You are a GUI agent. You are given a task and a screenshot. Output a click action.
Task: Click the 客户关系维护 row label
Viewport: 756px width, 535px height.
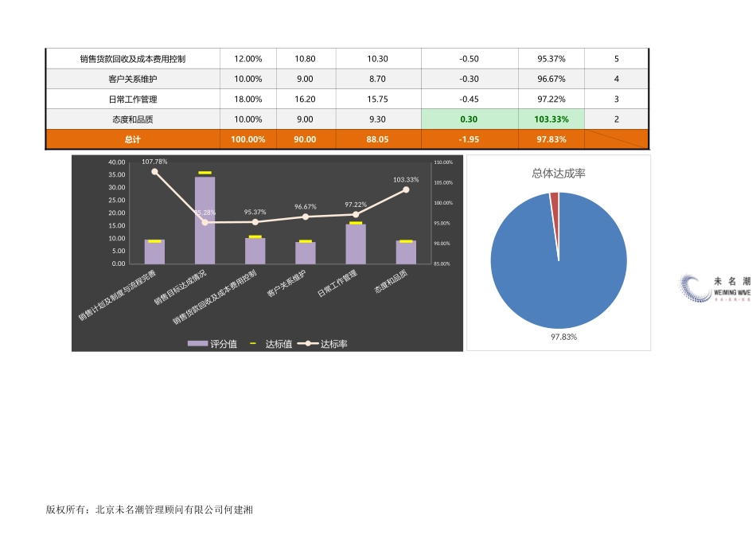tap(132, 78)
